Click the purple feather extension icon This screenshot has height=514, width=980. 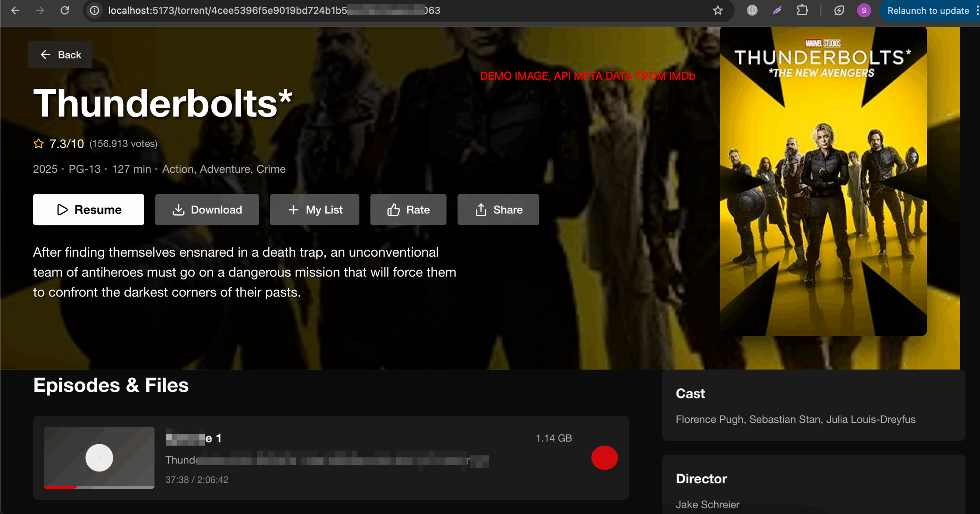click(777, 11)
